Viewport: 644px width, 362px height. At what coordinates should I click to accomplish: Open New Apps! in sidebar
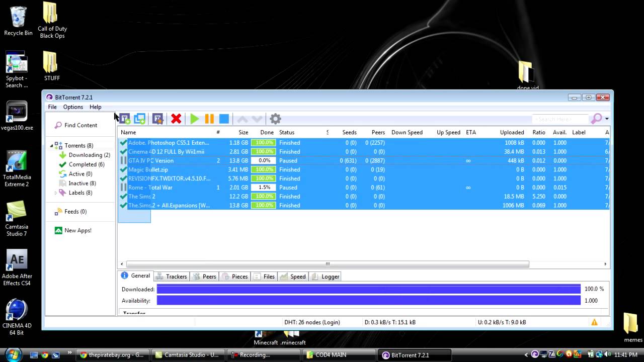tap(73, 230)
